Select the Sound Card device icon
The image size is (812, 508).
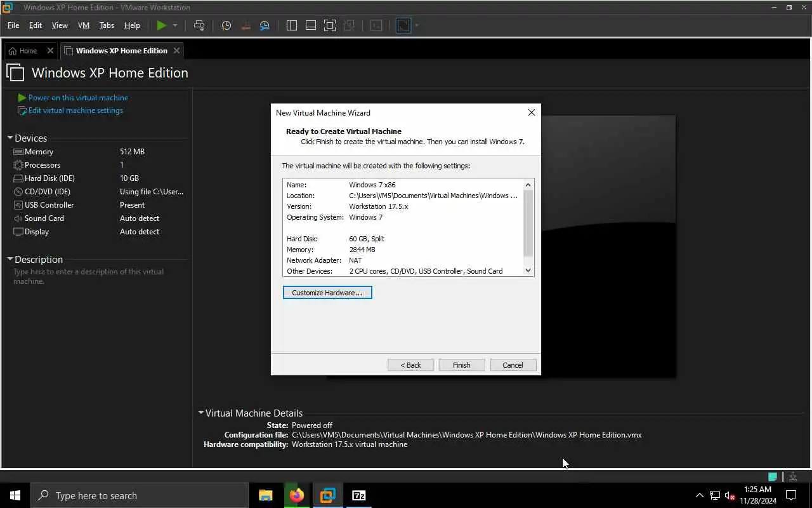(18, 218)
